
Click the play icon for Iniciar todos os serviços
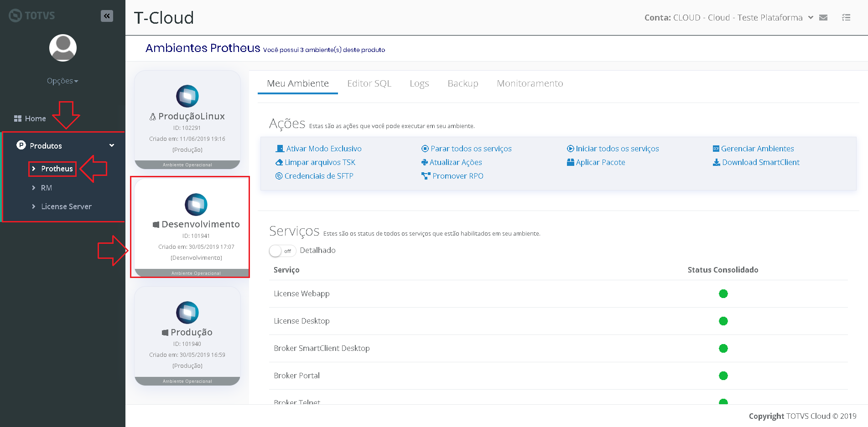(x=570, y=149)
